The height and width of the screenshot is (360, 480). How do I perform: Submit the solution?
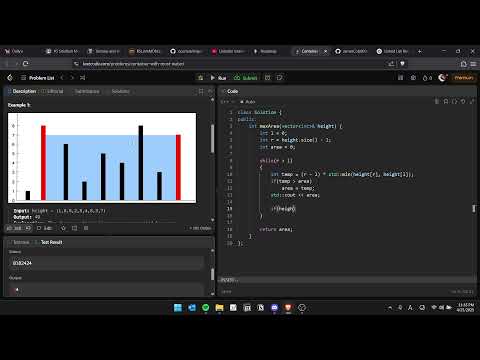point(246,78)
